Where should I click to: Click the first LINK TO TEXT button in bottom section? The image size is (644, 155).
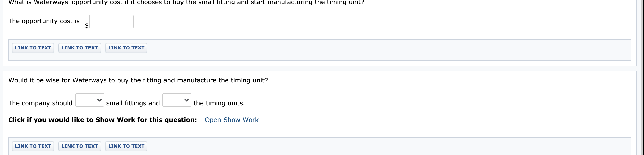32,146
